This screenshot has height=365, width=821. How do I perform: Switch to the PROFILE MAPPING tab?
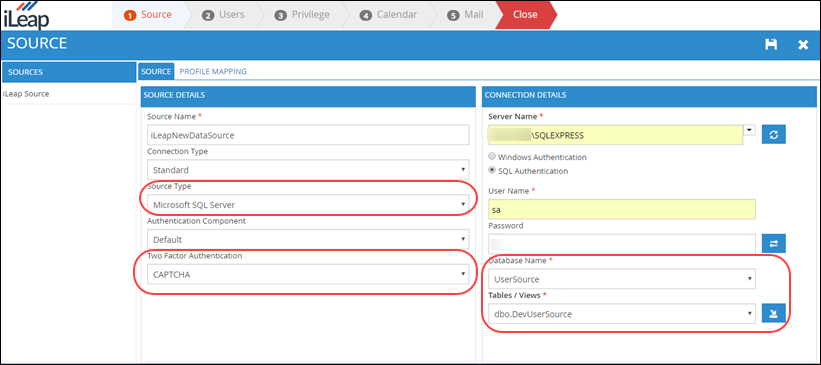tap(213, 71)
